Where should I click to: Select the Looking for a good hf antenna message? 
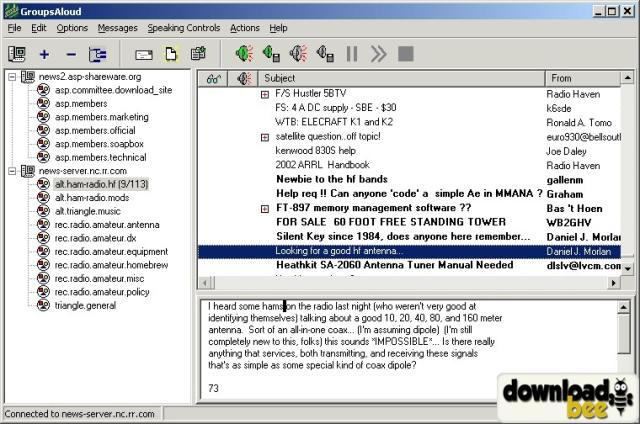(x=409, y=251)
